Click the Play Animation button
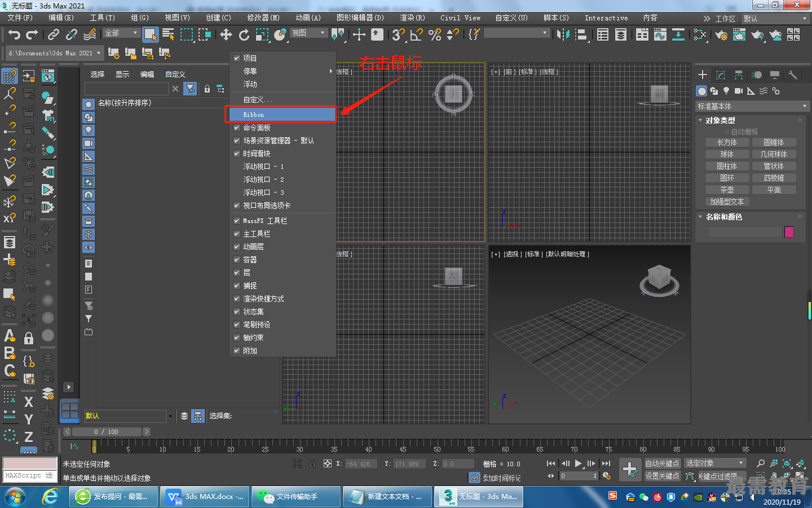 (578, 463)
